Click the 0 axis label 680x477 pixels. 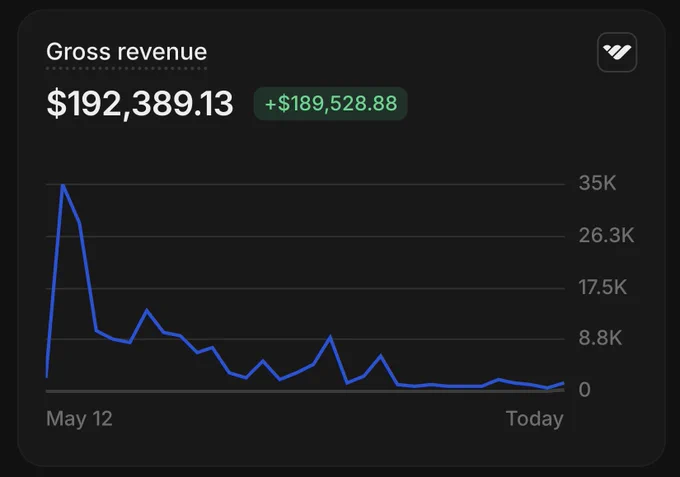pyautogui.click(x=584, y=389)
